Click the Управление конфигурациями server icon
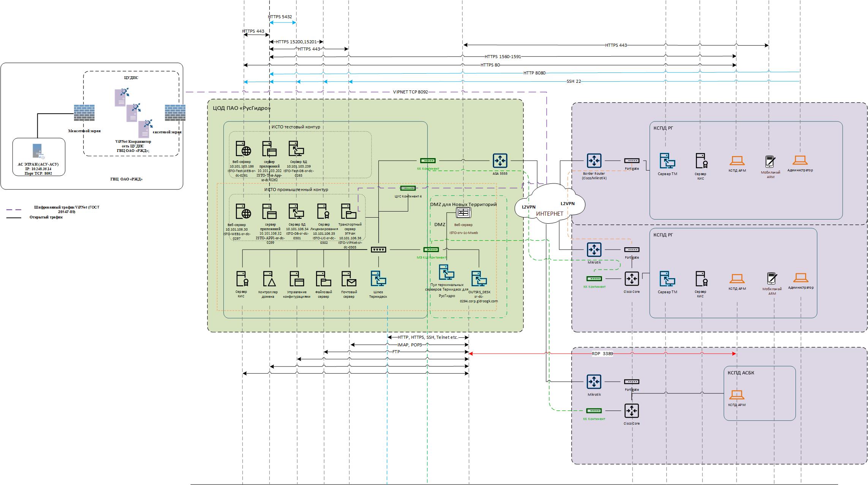The height and width of the screenshot is (485, 868). (296, 279)
